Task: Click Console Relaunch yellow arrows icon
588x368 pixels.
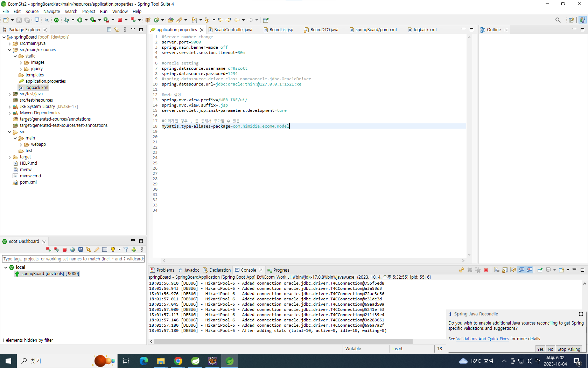Action: pos(462,270)
